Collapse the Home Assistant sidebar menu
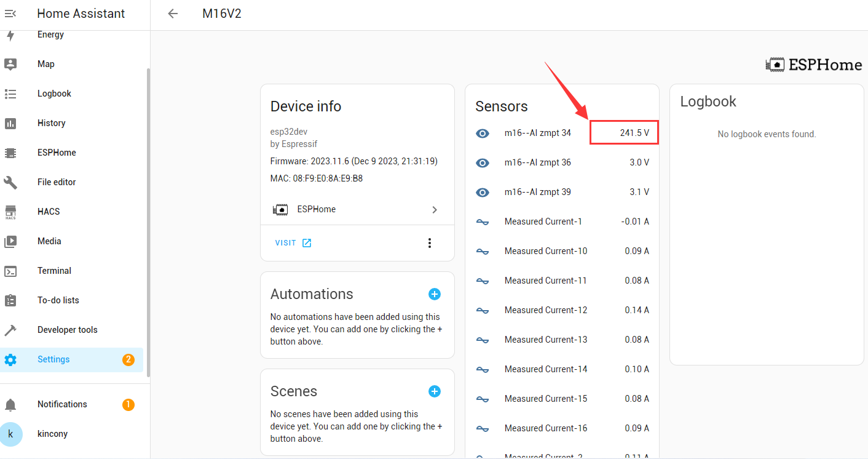This screenshot has width=868, height=459. click(10, 14)
